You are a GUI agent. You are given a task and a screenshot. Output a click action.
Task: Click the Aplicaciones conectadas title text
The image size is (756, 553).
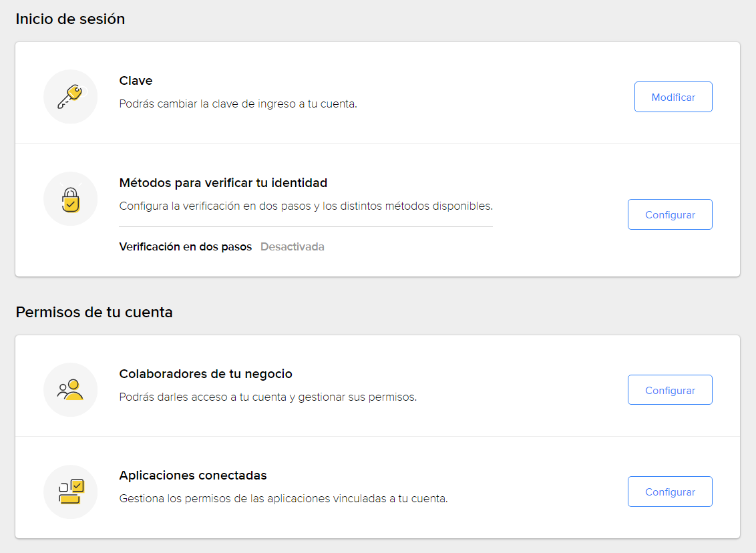(x=193, y=475)
